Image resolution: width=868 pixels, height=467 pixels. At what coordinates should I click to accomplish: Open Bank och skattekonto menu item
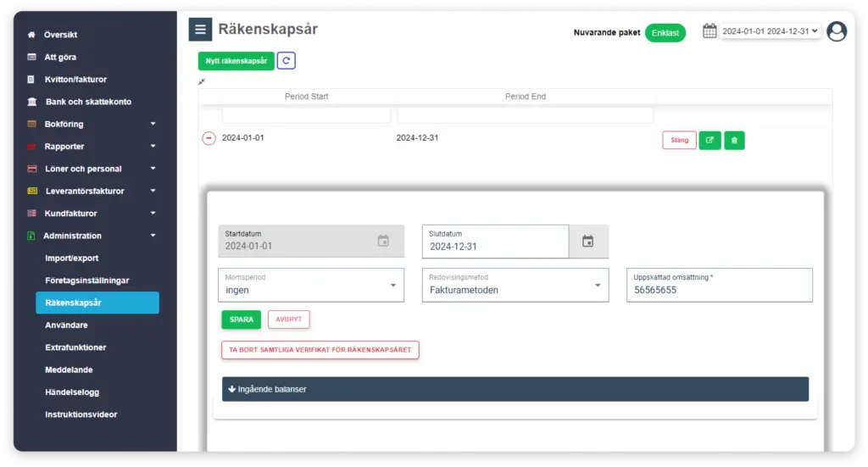pos(88,102)
